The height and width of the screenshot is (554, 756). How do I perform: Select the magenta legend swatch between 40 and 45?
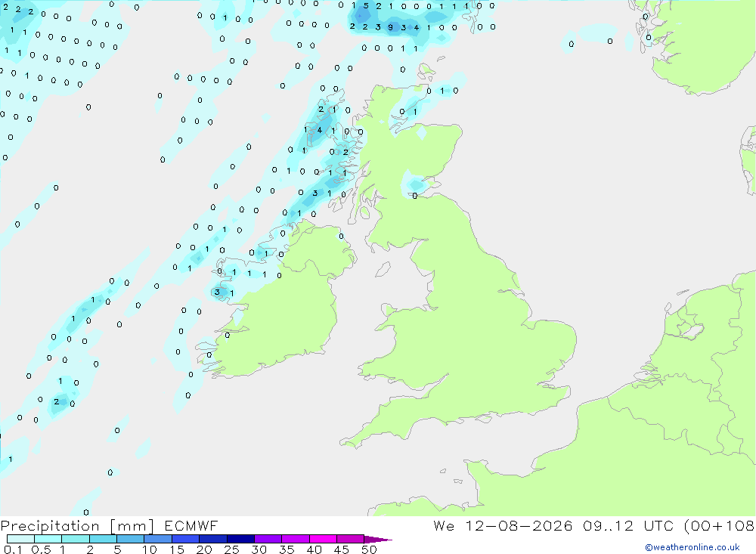tap(323, 539)
